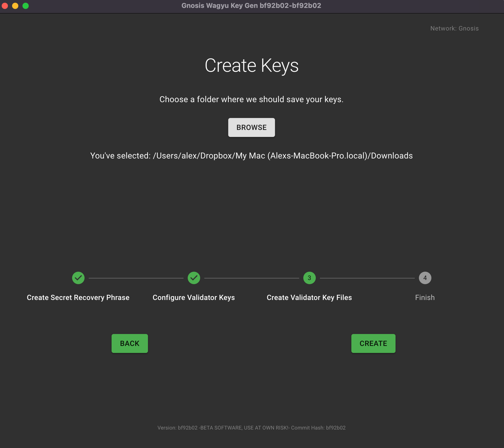The width and height of the screenshot is (504, 448).
Task: Click step 1 green checkmark icon
Action: tap(78, 278)
